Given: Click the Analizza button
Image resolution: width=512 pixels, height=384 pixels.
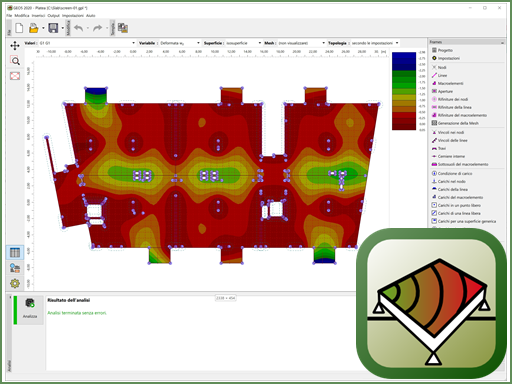Looking at the screenshot, I should pyautogui.click(x=30, y=308).
